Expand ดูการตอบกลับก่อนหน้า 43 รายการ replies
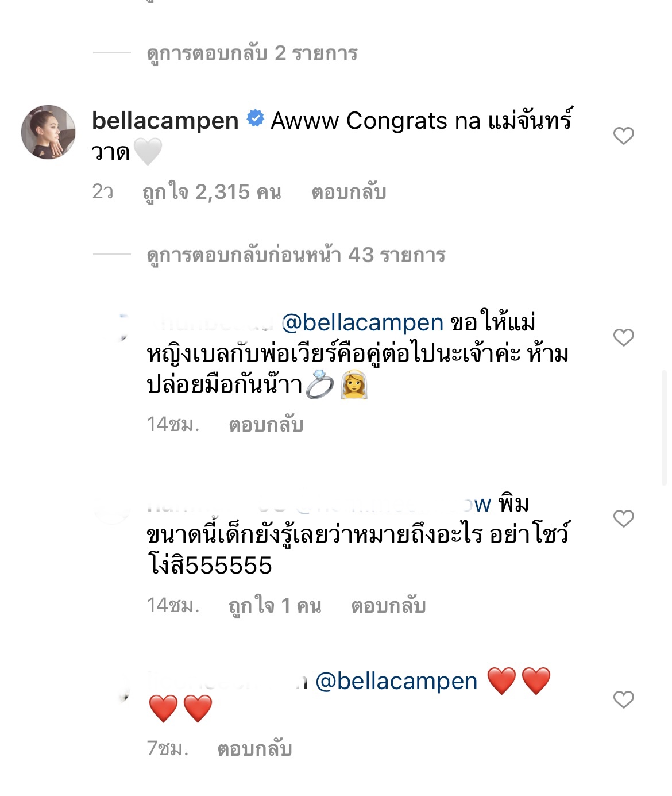The width and height of the screenshot is (672, 796). click(296, 255)
